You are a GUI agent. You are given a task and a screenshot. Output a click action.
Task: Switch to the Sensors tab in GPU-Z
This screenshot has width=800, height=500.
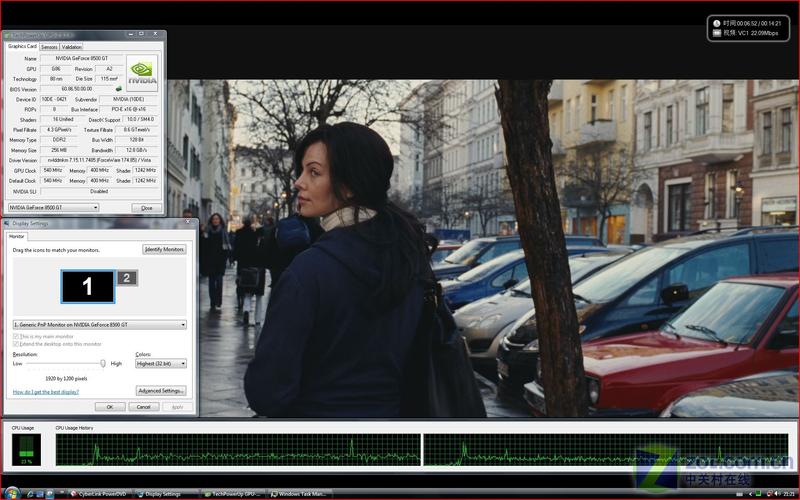[x=49, y=47]
